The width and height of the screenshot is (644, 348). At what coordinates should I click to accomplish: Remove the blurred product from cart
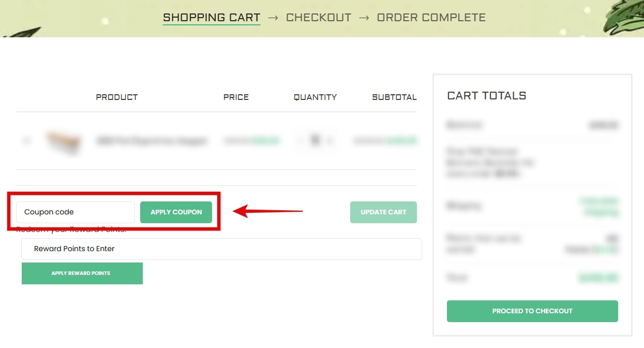pyautogui.click(x=27, y=140)
